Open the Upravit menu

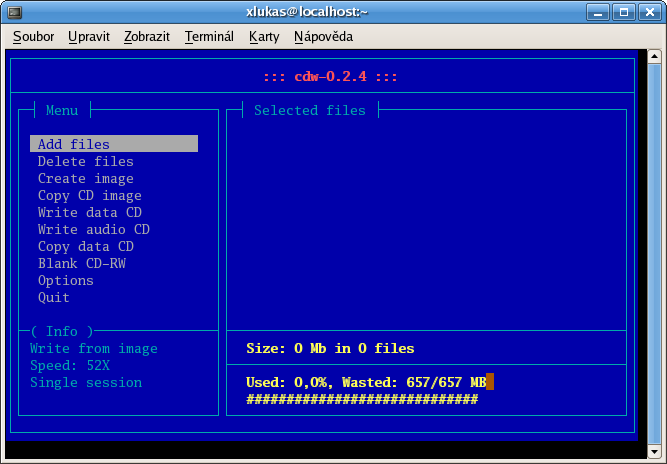click(x=88, y=36)
